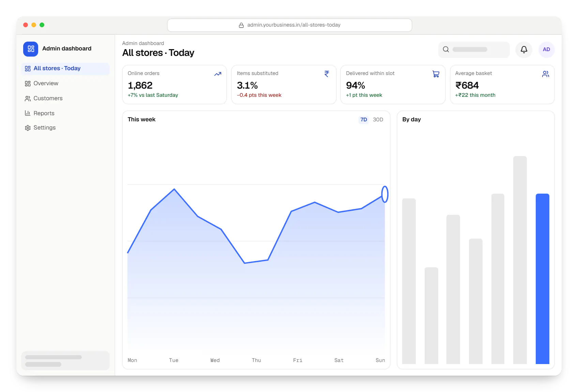Click the Online orders value 1,862
This screenshot has width=578, height=392.
pyautogui.click(x=140, y=85)
